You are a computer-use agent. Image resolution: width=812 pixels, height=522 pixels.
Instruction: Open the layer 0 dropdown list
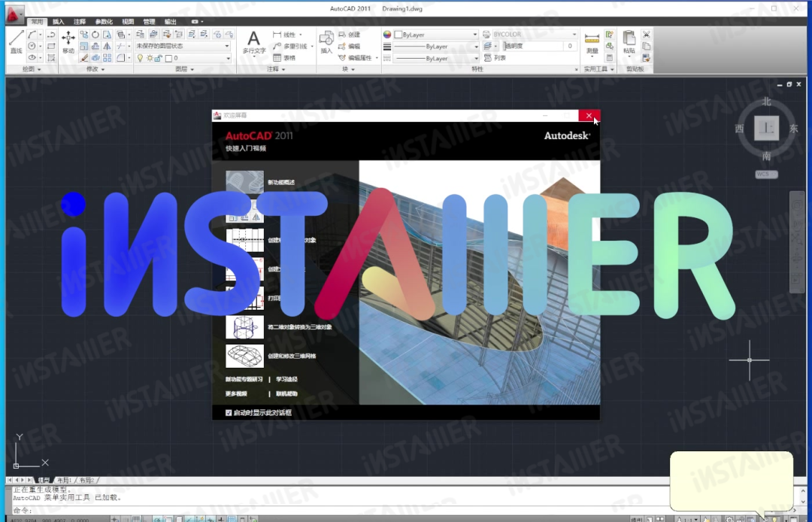(x=228, y=59)
